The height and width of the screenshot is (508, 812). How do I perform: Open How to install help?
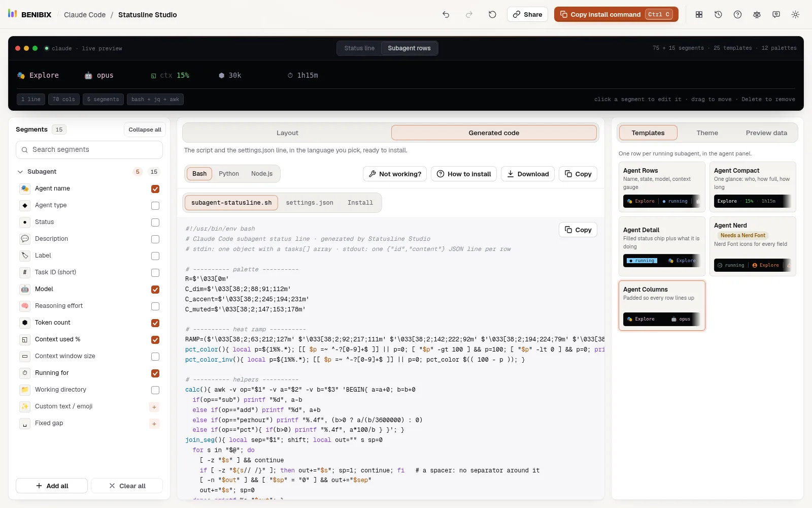464,174
